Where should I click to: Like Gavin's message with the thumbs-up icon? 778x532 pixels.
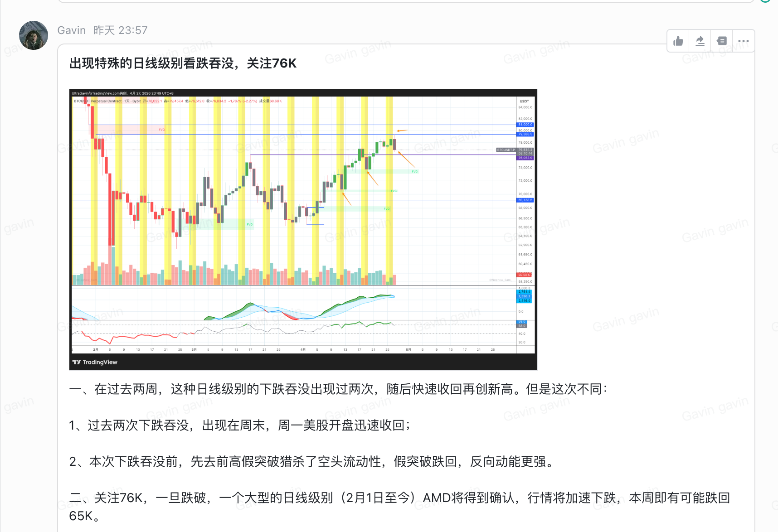point(678,41)
